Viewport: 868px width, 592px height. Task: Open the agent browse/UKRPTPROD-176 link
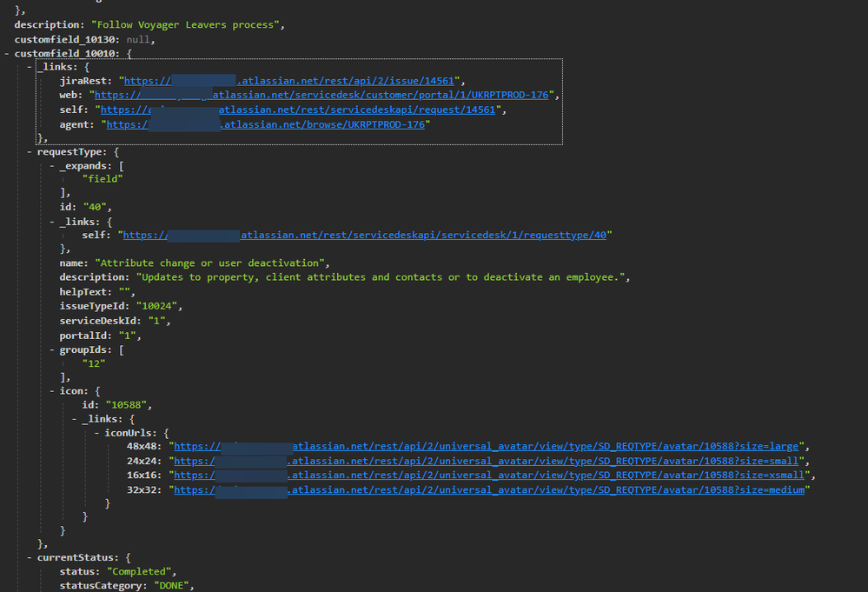[265, 124]
